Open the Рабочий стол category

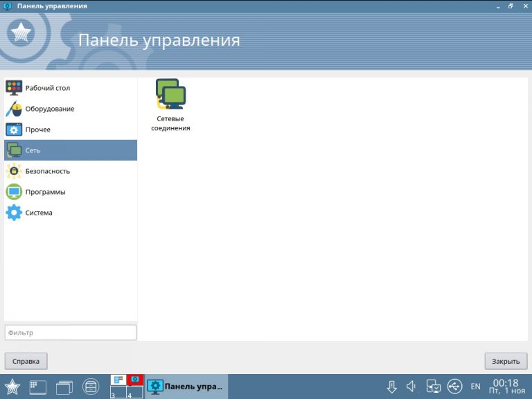click(x=71, y=88)
